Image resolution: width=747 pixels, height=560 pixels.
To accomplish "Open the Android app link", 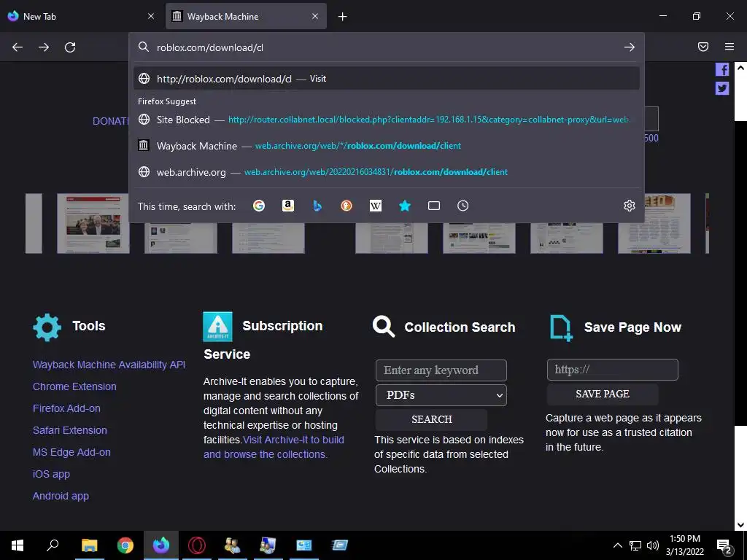I will tap(61, 496).
